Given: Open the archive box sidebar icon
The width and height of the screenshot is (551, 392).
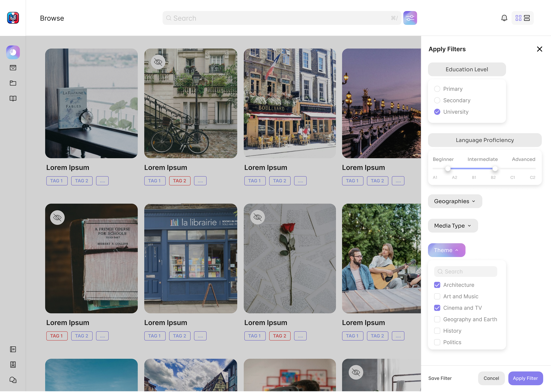Looking at the screenshot, I should (13, 68).
